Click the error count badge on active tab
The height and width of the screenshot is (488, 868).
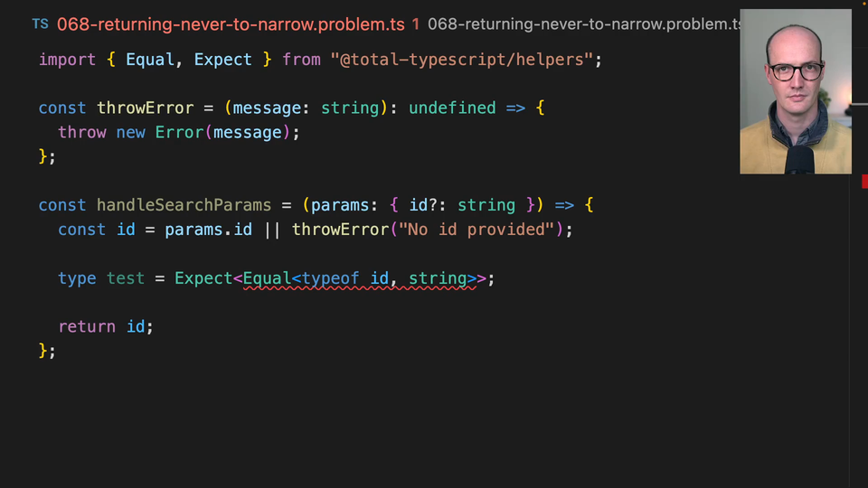click(415, 24)
